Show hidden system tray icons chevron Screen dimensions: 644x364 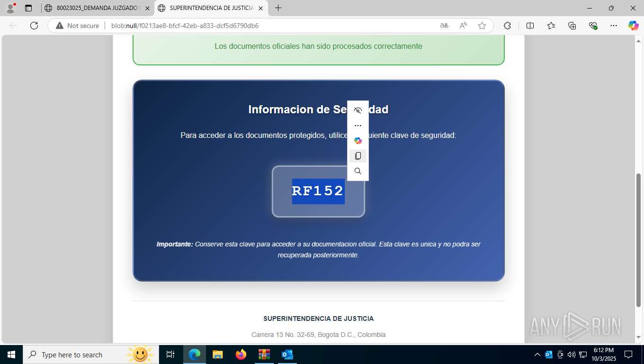point(537,355)
